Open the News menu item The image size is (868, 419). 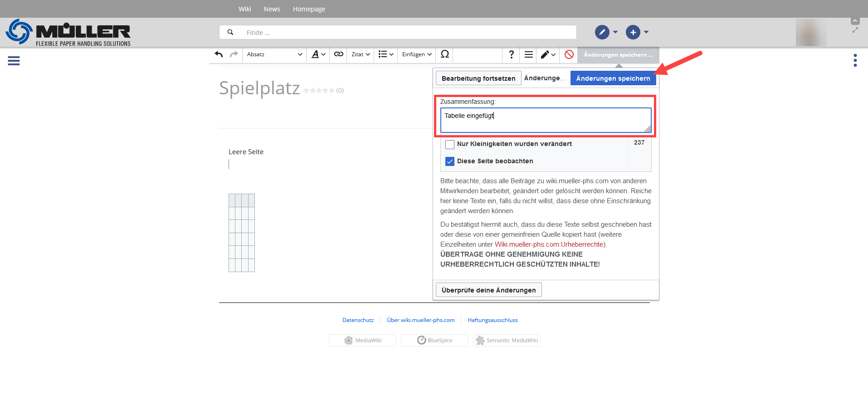pyautogui.click(x=272, y=9)
